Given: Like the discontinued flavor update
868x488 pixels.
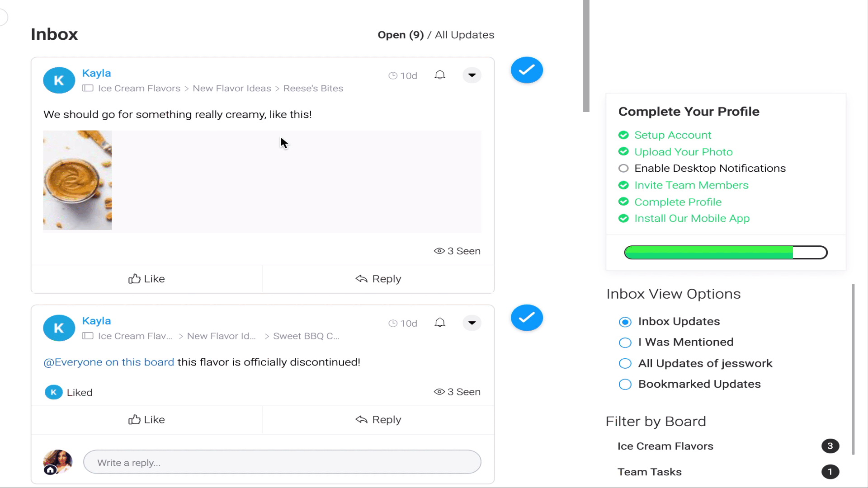Looking at the screenshot, I should click(x=146, y=420).
